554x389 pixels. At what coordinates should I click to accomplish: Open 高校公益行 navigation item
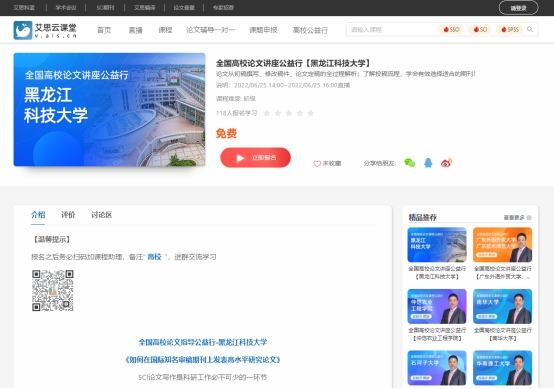coord(310,30)
